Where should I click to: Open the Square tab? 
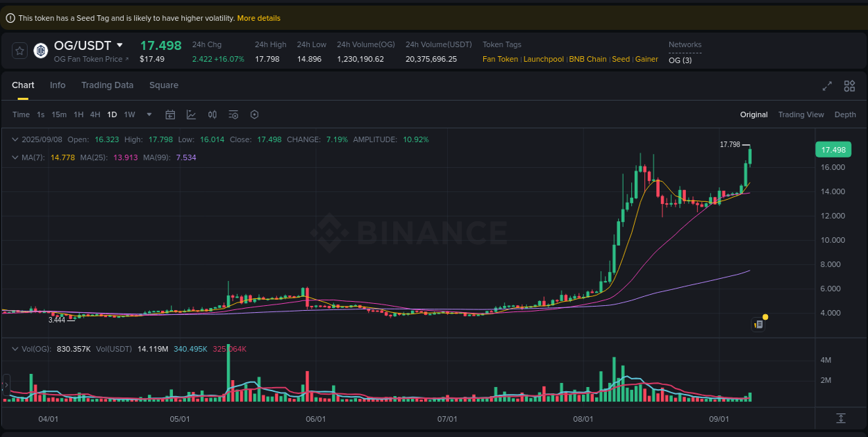coord(164,85)
